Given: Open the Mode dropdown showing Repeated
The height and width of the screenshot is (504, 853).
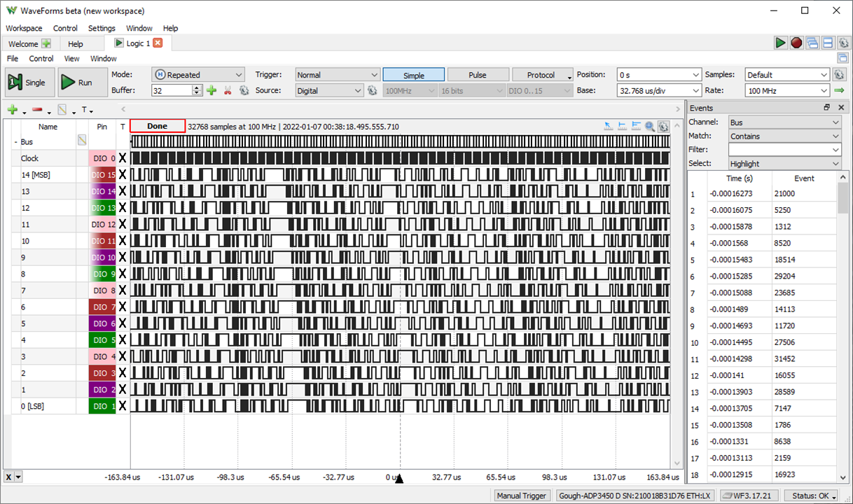Looking at the screenshot, I should coord(197,75).
